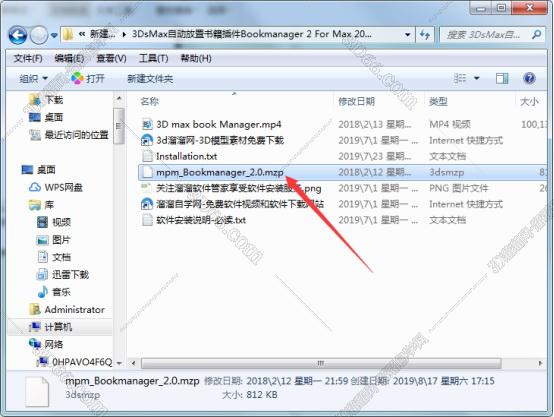Sort by the 名称 column header
Viewport: 554px width, 417px height.
pyautogui.click(x=149, y=102)
